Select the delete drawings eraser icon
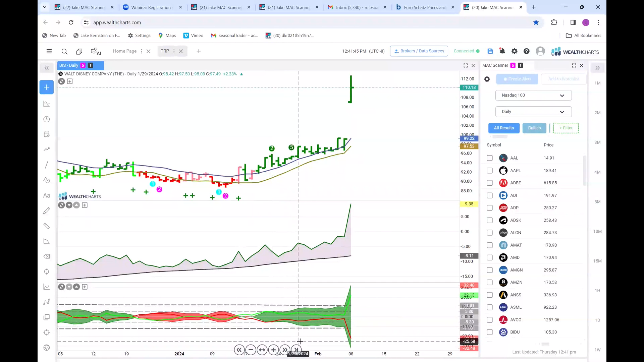The width and height of the screenshot is (644, 362). pyautogui.click(x=47, y=256)
